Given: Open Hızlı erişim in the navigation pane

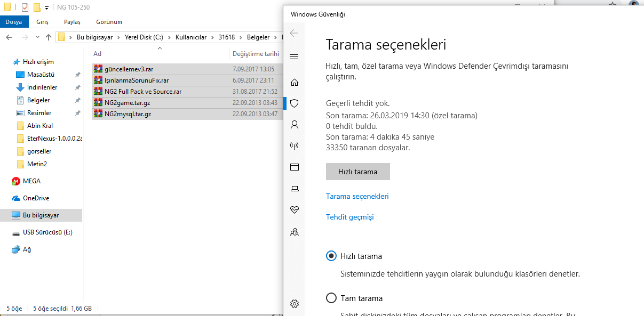Looking at the screenshot, I should pyautogui.click(x=38, y=62).
